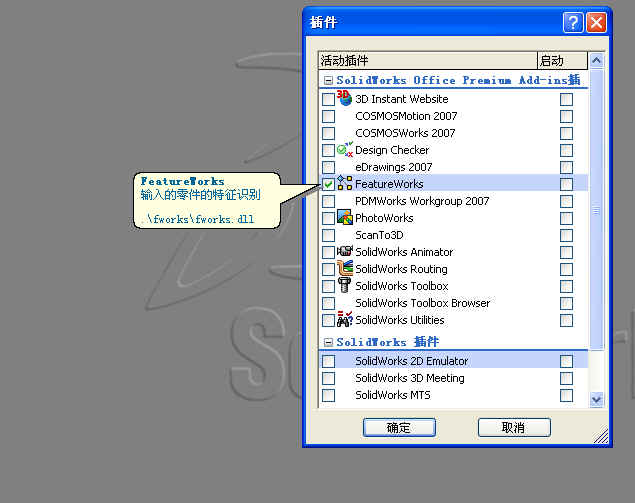This screenshot has height=503, width=635.
Task: Click the dialog resize grip corner
Action: [601, 436]
